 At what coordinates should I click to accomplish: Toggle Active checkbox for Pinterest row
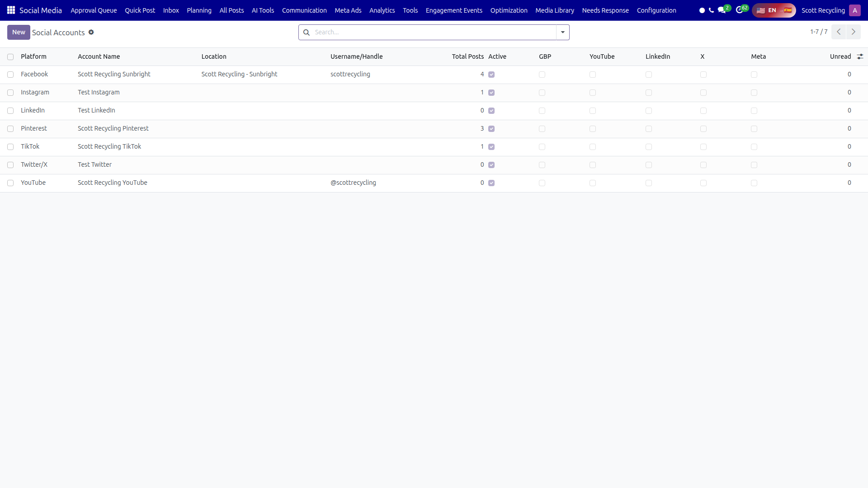point(491,129)
